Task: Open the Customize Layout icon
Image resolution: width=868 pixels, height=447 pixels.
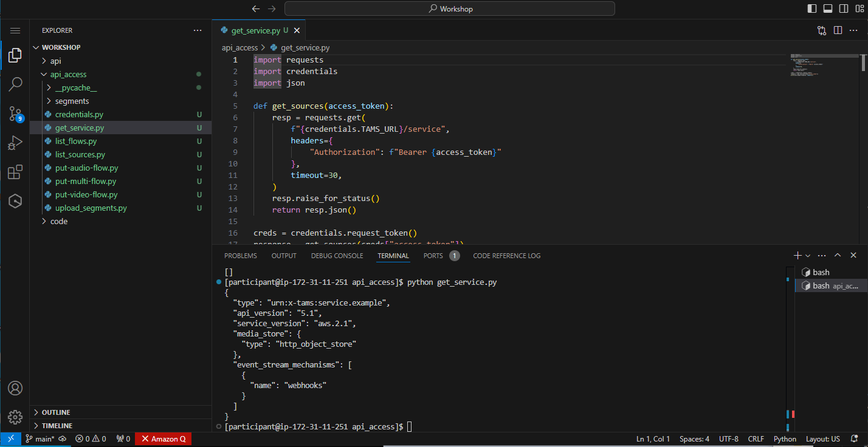Action: click(859, 9)
